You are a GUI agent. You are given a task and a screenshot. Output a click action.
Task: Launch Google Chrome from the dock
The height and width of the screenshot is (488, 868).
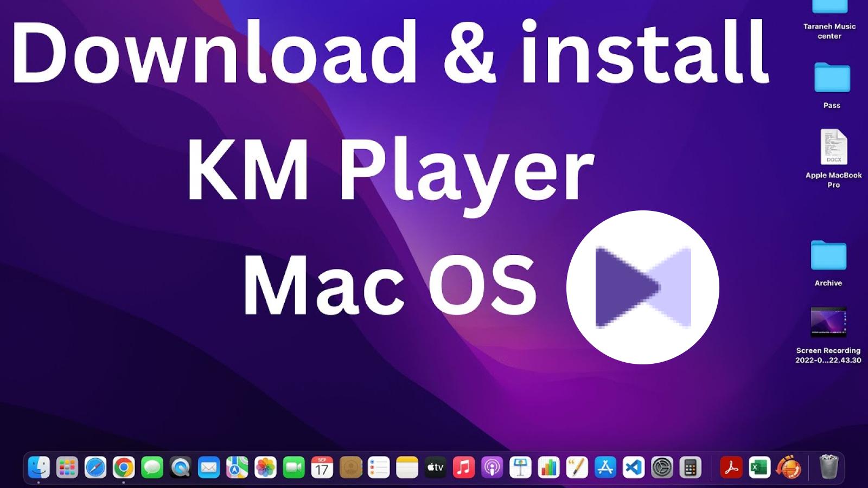pos(124,467)
